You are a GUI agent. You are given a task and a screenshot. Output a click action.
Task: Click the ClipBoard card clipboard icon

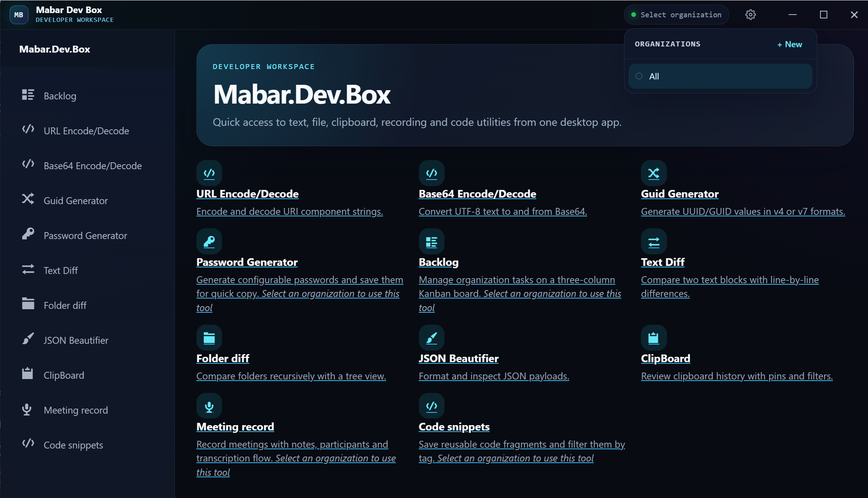[654, 338]
